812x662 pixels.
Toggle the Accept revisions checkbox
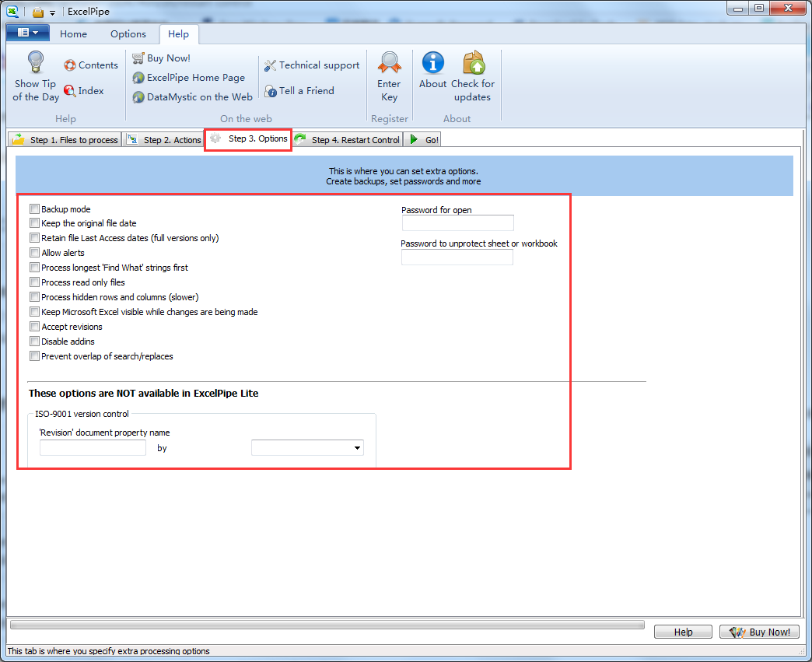click(35, 327)
